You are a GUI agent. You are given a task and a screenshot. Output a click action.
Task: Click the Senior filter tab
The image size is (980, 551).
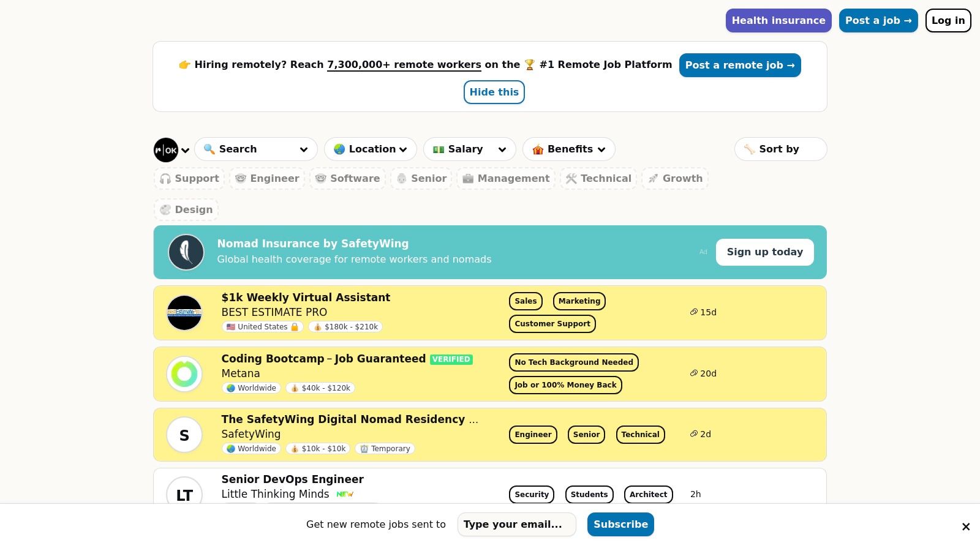click(x=421, y=178)
